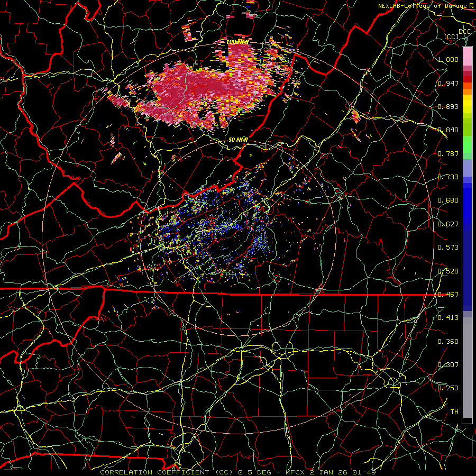Click the CORRELATION COEFFICIENT (CC) caption text
The height and width of the screenshot is (476, 476).
(x=167, y=472)
